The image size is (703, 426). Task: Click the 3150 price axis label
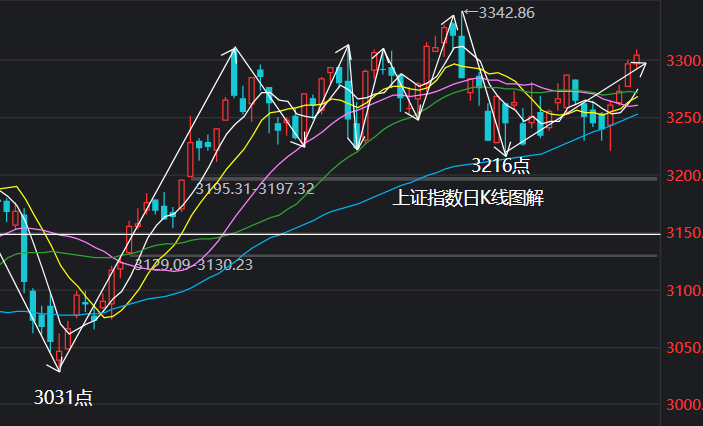[x=684, y=233]
